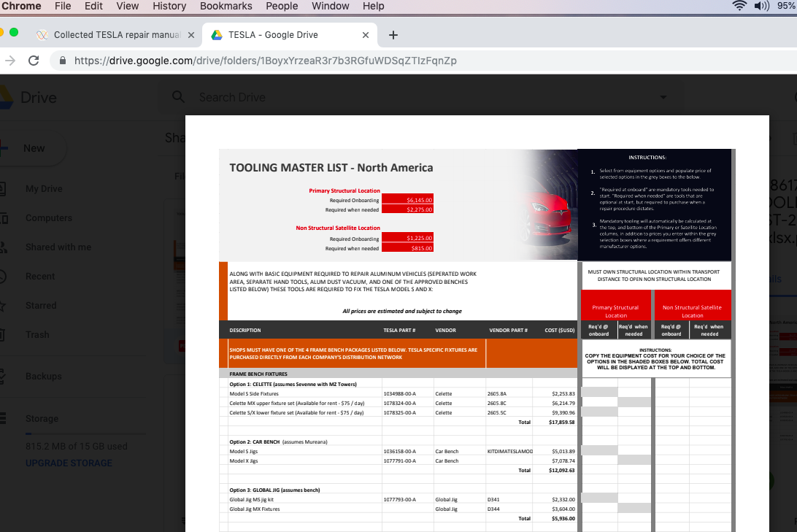Image resolution: width=797 pixels, height=532 pixels.
Task: Click the magnifier icon beside Search Drive
Action: pyautogui.click(x=178, y=96)
